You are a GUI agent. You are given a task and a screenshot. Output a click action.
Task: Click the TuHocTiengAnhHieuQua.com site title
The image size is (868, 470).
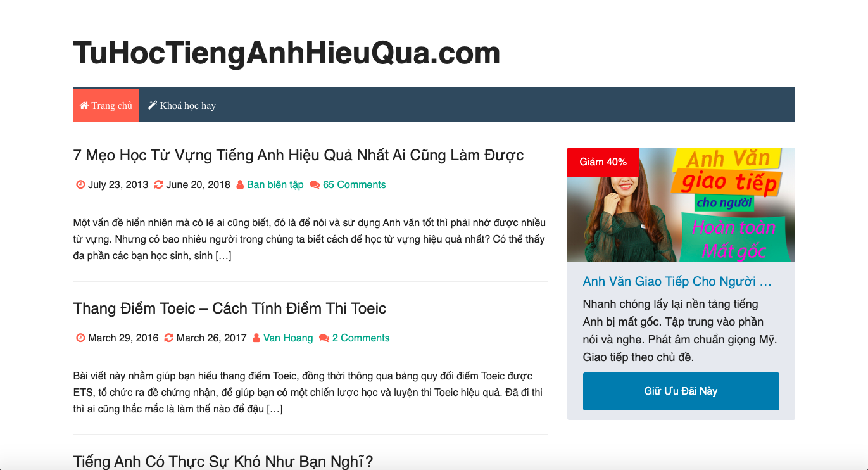[287, 53]
